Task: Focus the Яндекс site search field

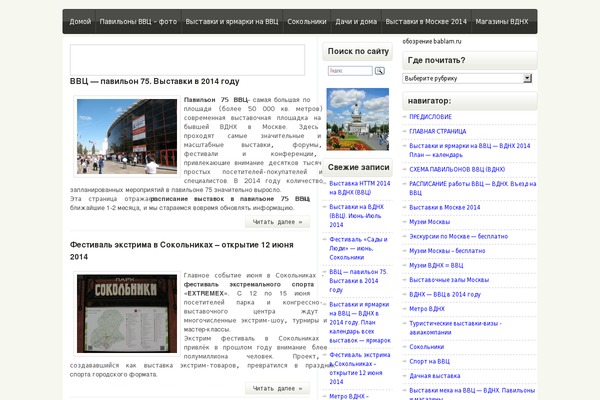Action: click(350, 71)
